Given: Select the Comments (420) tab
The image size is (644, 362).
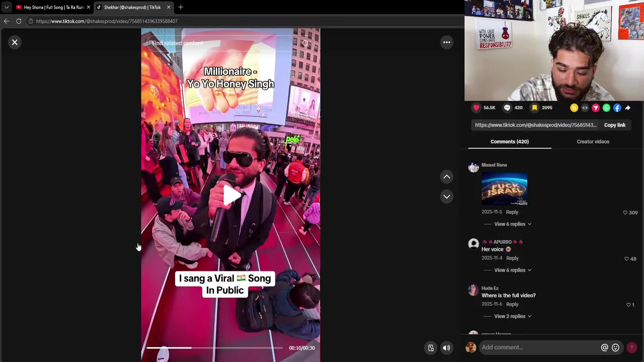Looking at the screenshot, I should [x=510, y=142].
